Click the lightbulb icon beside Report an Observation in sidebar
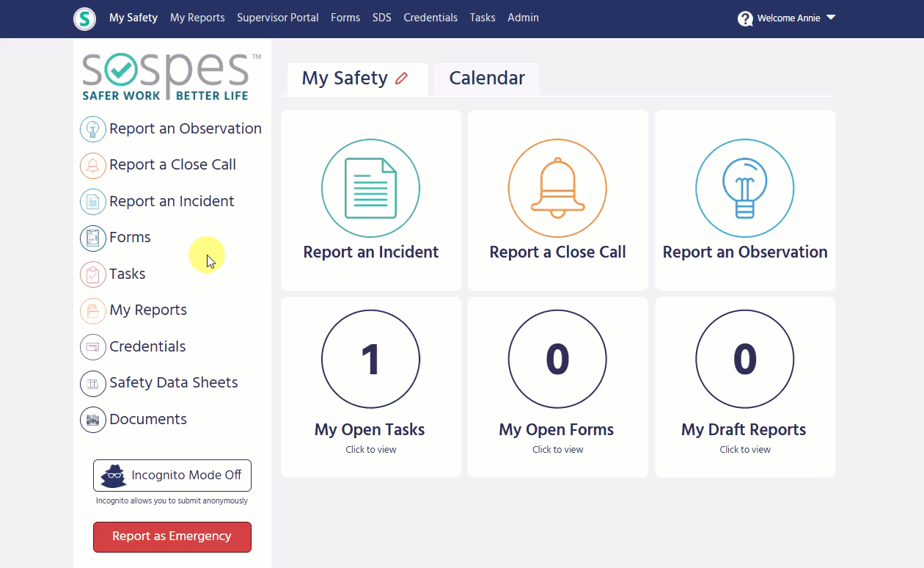This screenshot has height=568, width=924. [93, 129]
